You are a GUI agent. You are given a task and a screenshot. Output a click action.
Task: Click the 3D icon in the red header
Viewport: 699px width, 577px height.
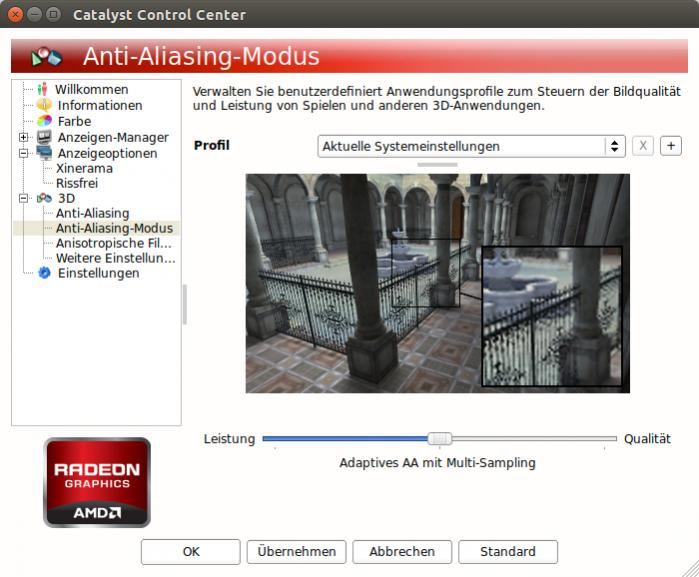coord(46,57)
